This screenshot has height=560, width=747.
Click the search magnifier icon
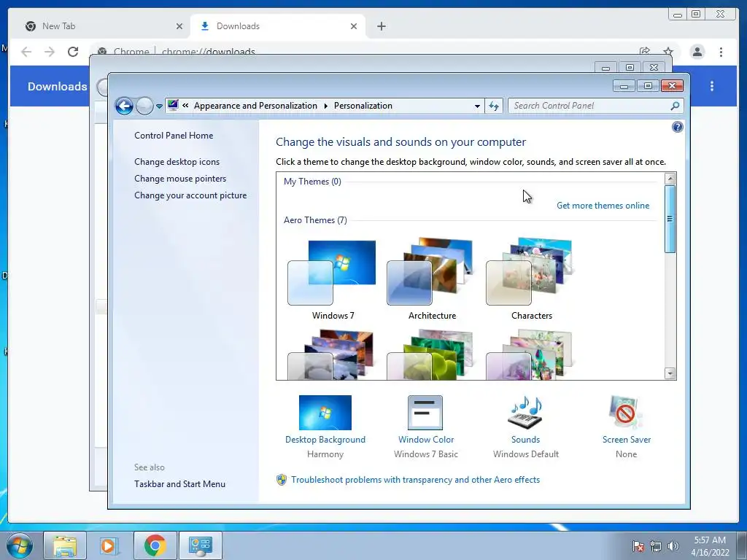tap(675, 106)
